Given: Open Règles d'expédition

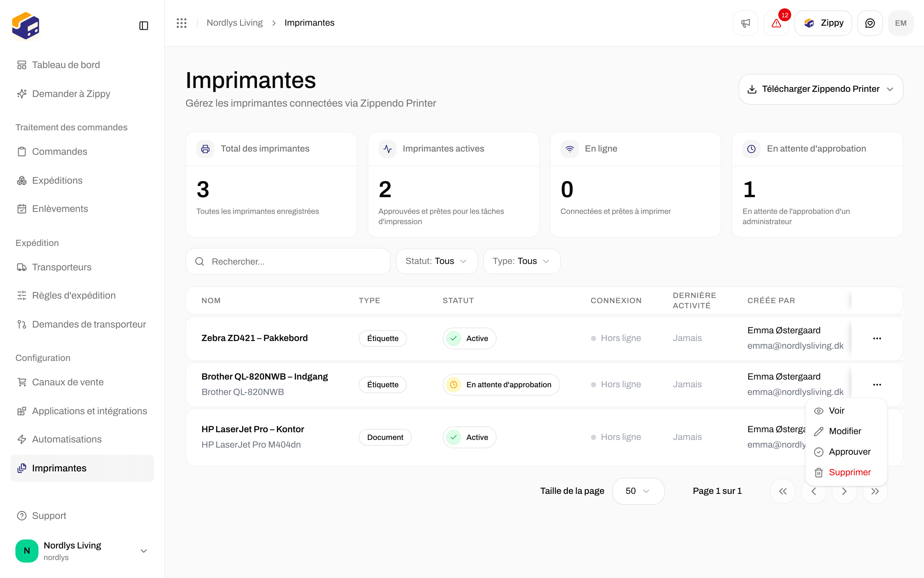Looking at the screenshot, I should [x=82, y=295].
